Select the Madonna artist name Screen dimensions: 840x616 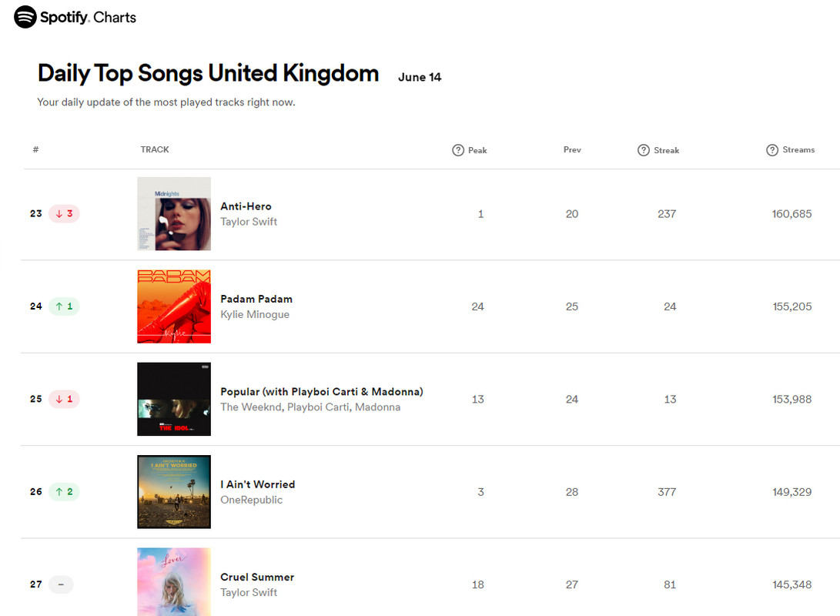(378, 407)
